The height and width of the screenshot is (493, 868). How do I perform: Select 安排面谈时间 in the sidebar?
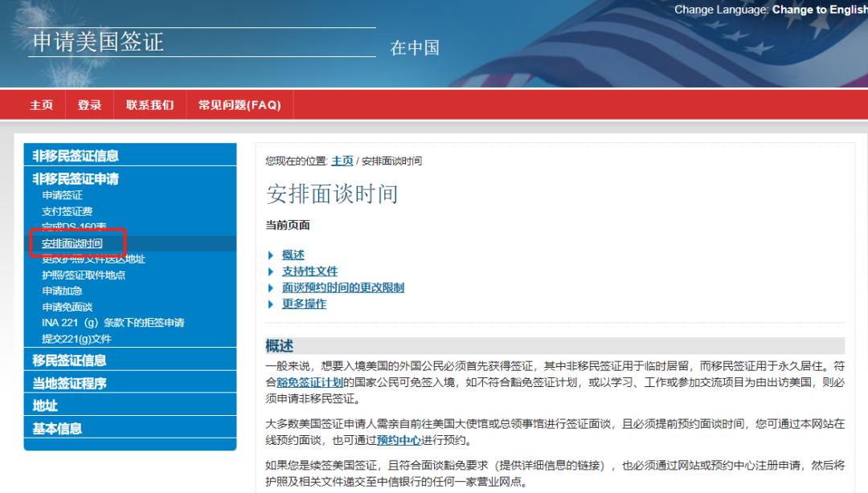pos(72,243)
